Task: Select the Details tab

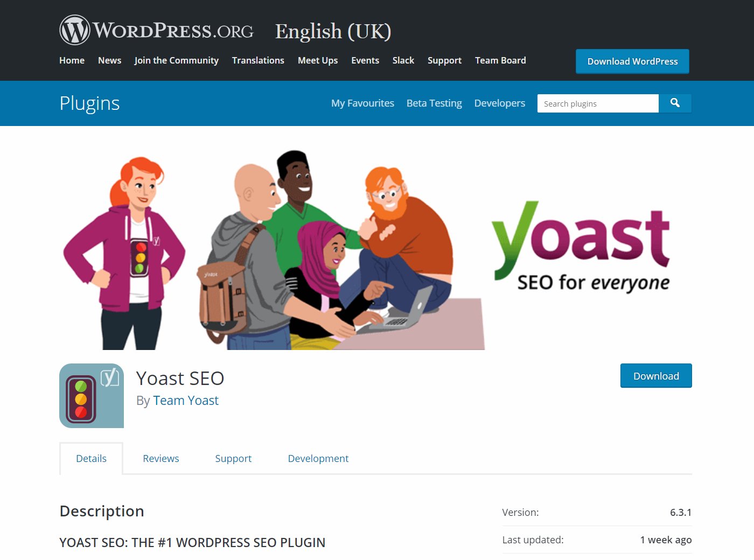Action: tap(91, 458)
